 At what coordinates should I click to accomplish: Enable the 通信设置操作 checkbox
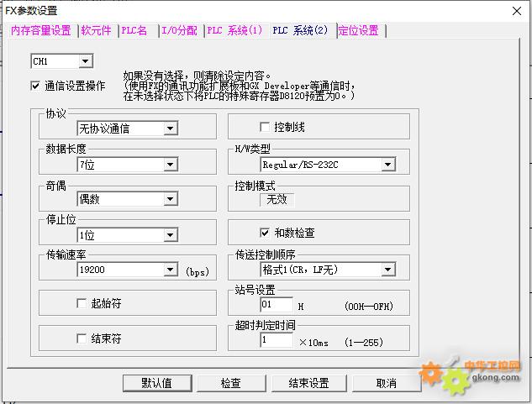[x=35, y=86]
